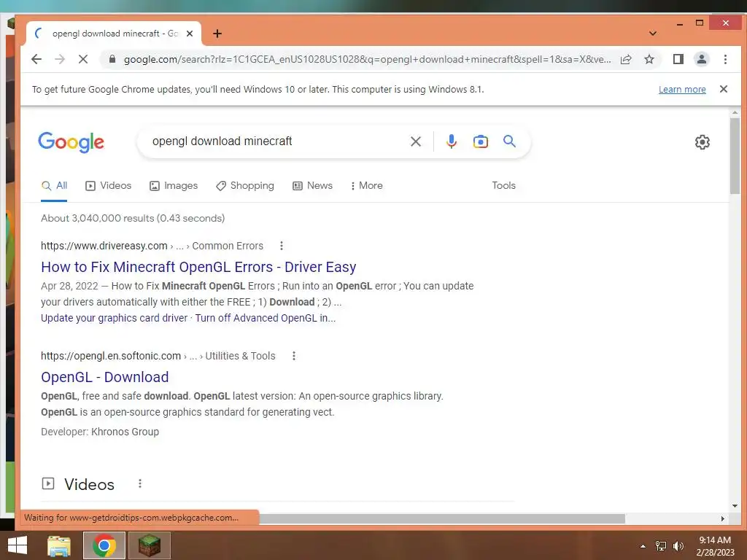Switch to the News results tab
The image size is (747, 560).
click(x=312, y=186)
